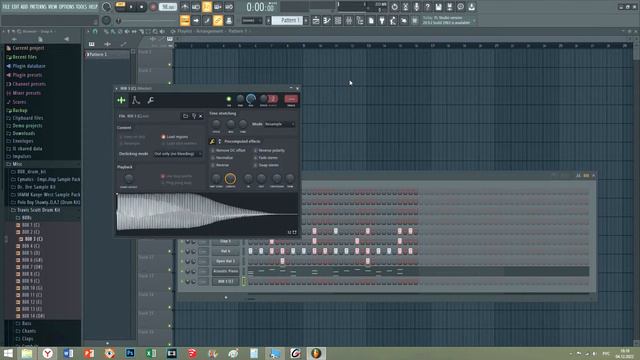Toggle the highlighted countdown before recording icon
Image resolution: width=640 pixels, height=360 pixels.
(207, 7)
